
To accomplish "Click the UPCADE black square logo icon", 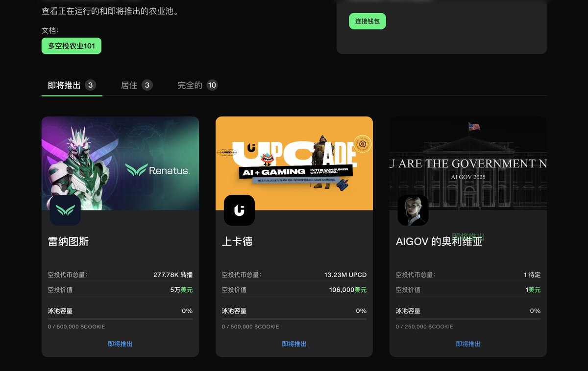I will (x=239, y=210).
